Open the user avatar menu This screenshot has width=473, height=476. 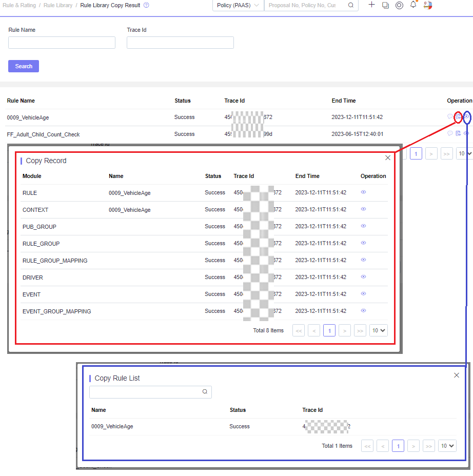428,5
